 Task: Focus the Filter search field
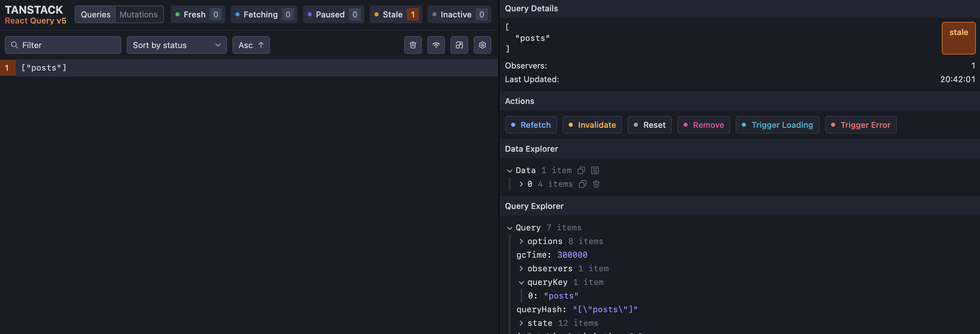pyautogui.click(x=63, y=45)
